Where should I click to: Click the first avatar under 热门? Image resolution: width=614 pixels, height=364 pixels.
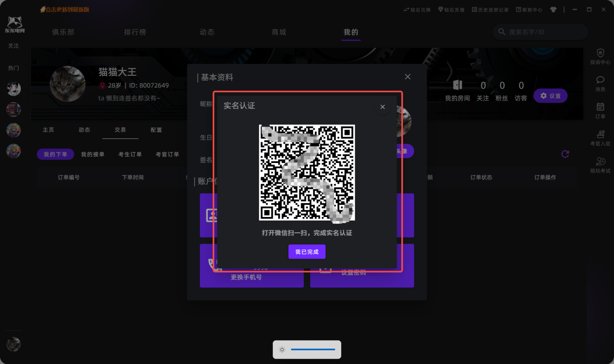click(x=14, y=89)
